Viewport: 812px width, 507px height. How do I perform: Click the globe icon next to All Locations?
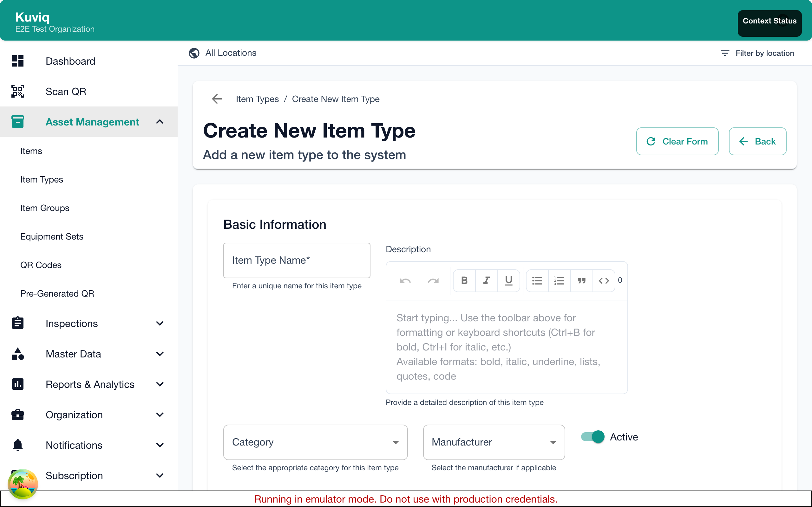[x=194, y=53]
